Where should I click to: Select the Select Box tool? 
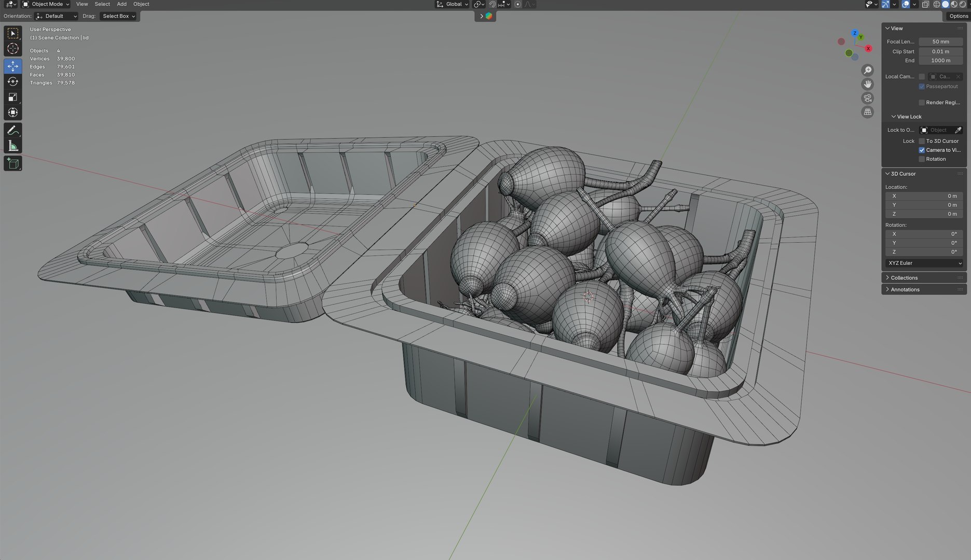click(13, 33)
